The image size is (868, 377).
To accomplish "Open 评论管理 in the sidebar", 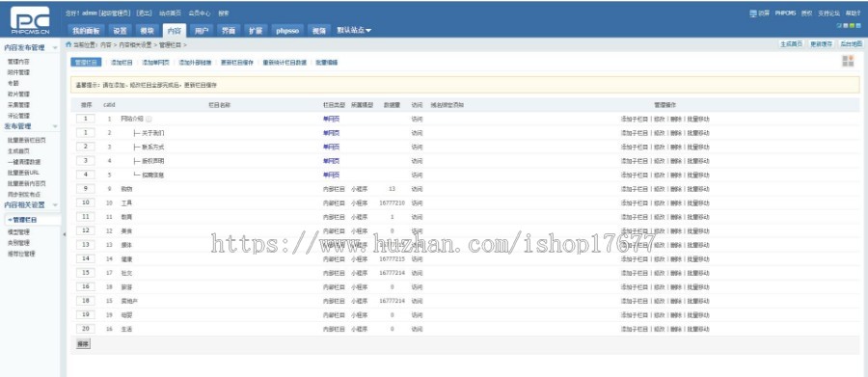I will click(x=19, y=116).
